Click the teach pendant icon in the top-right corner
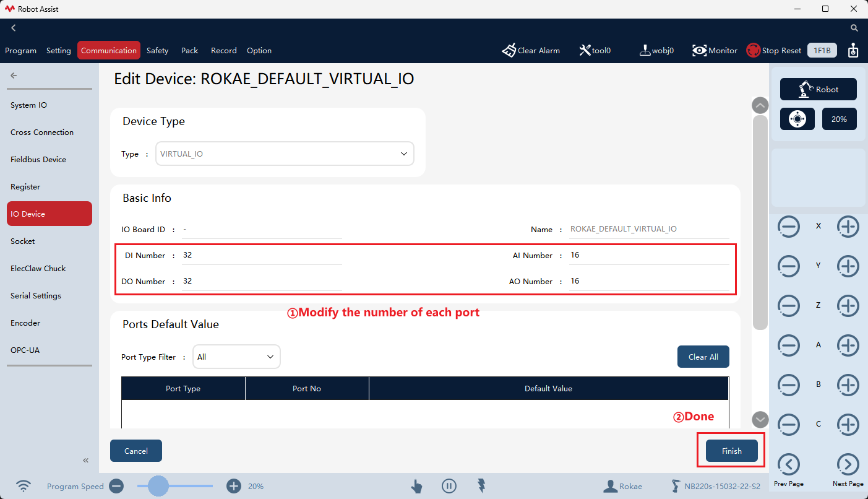The height and width of the screenshot is (499, 868). [853, 51]
